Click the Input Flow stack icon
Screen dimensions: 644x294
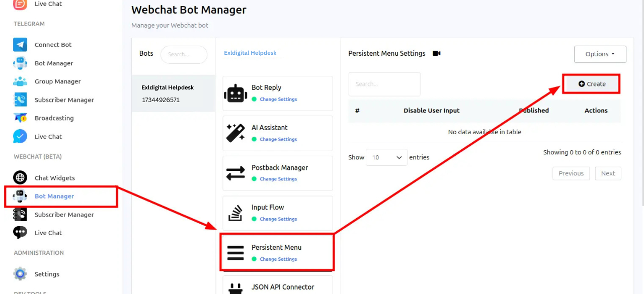click(235, 213)
